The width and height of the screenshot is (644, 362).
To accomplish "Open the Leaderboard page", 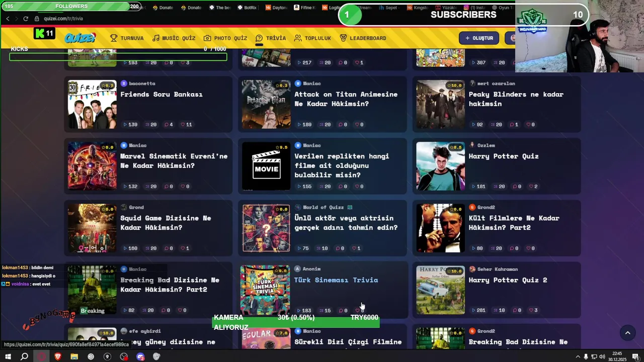I will [x=363, y=38].
